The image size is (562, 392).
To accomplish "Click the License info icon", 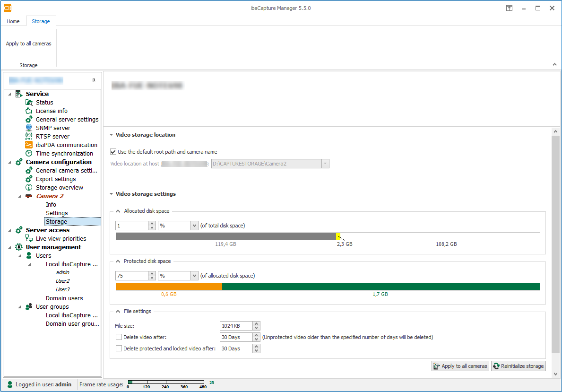I will (x=29, y=111).
